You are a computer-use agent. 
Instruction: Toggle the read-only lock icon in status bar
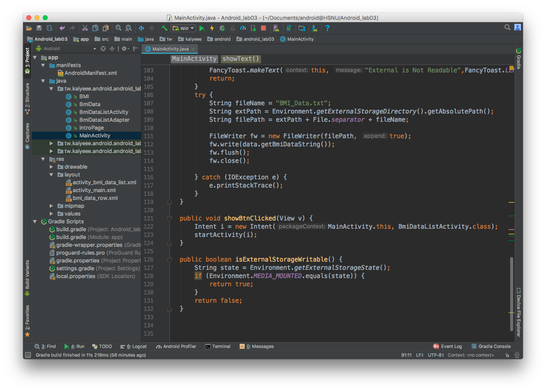point(507,355)
